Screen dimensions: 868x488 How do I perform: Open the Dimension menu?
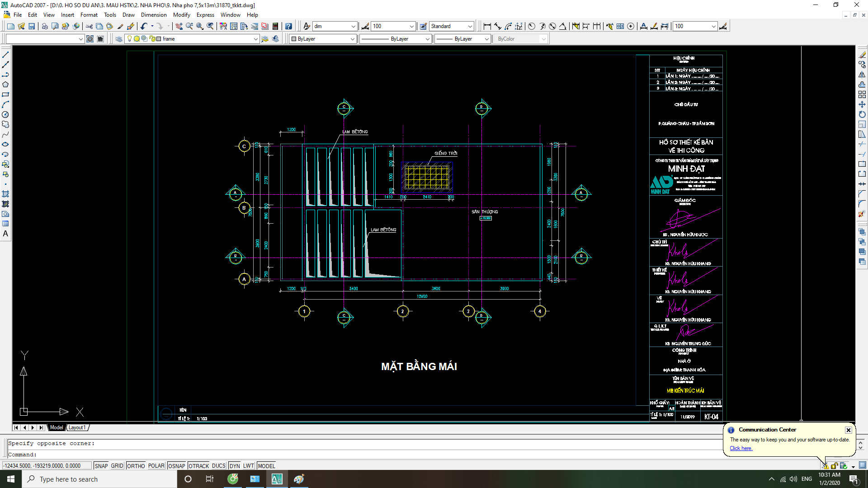pyautogui.click(x=154, y=15)
